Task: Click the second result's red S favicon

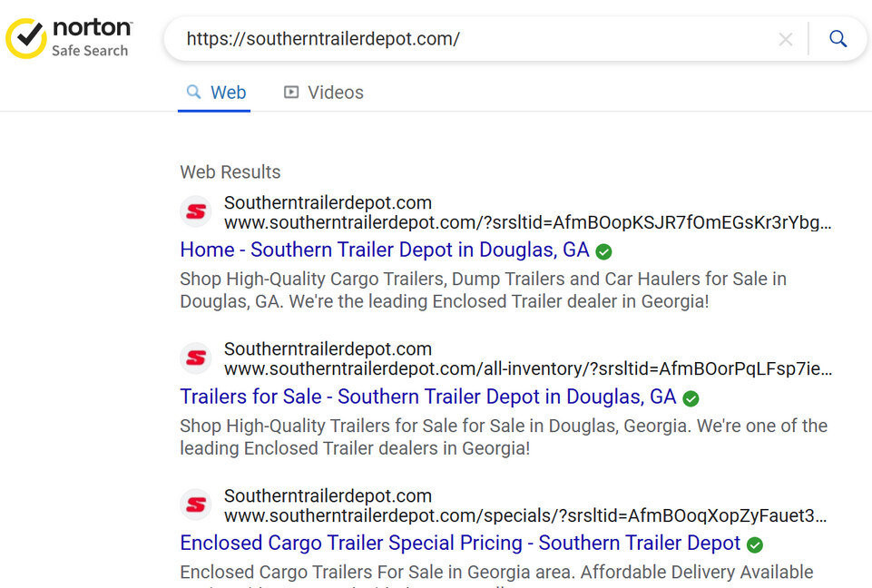Action: [196, 358]
